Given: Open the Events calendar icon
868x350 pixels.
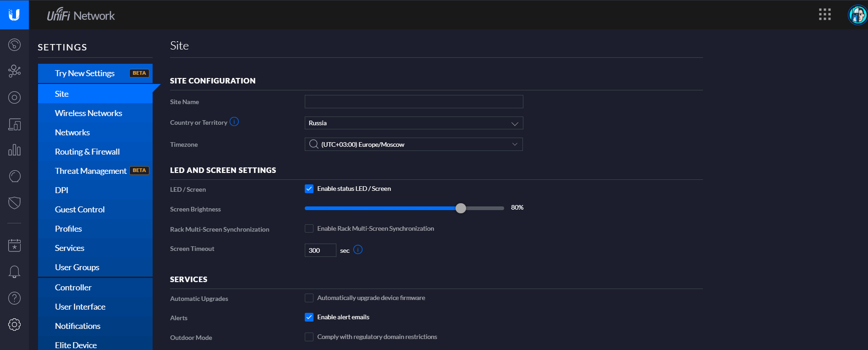Looking at the screenshot, I should 14,245.
